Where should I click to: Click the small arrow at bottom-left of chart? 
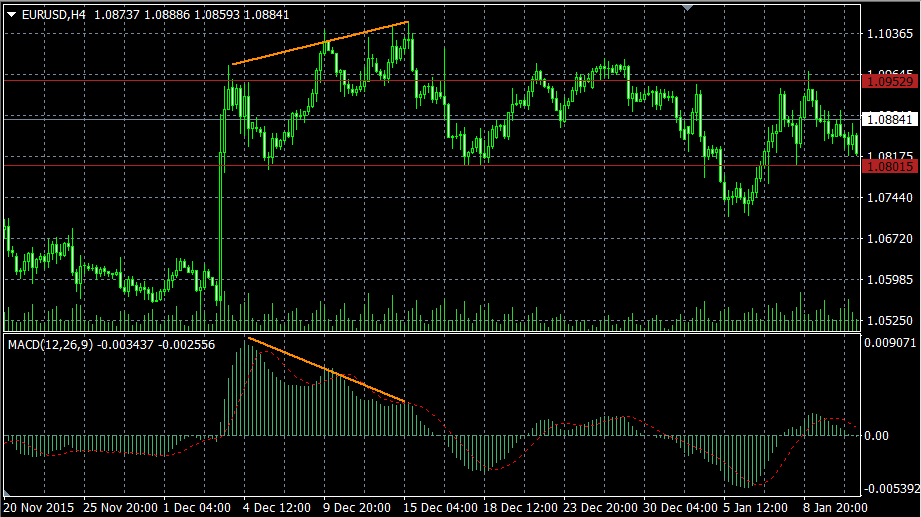pos(7,493)
